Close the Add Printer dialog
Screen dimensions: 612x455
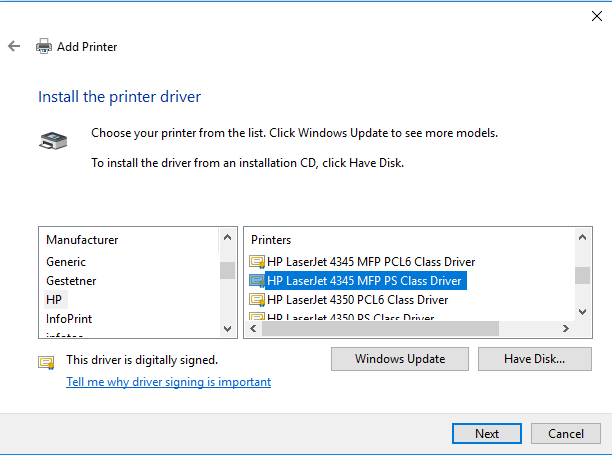coord(597,16)
